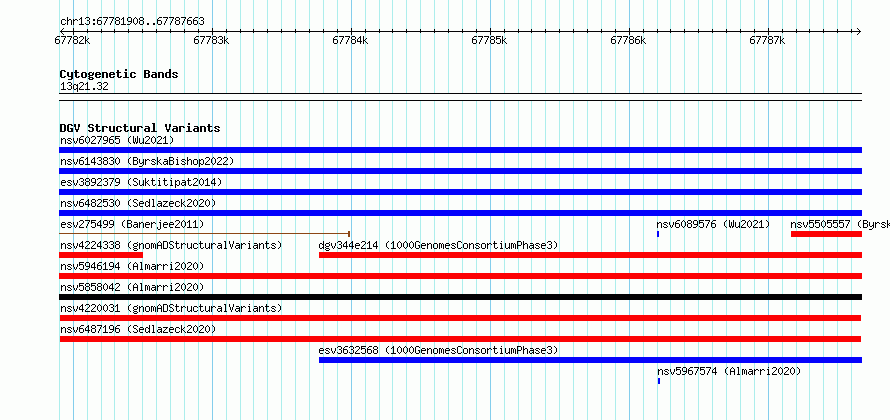Click the 67783k ruler tick

[211, 40]
